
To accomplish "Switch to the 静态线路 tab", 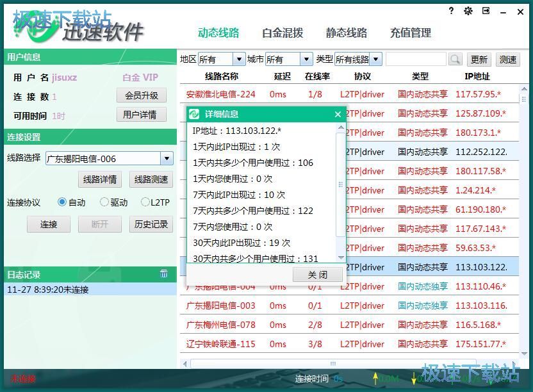I will [346, 32].
